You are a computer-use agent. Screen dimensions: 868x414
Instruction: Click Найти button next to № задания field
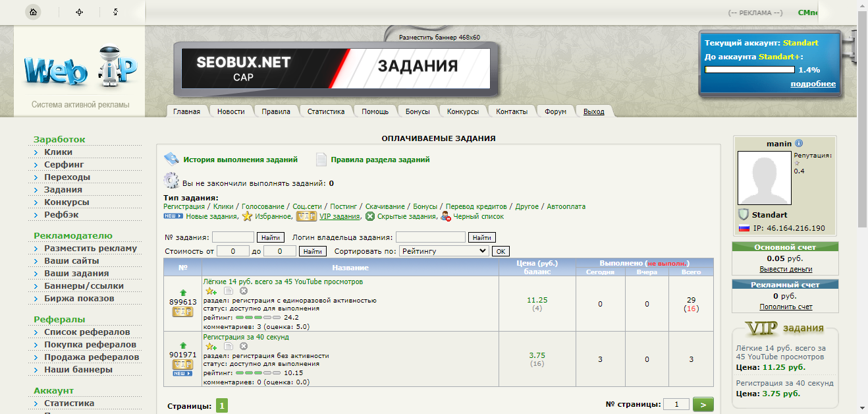pyautogui.click(x=271, y=237)
